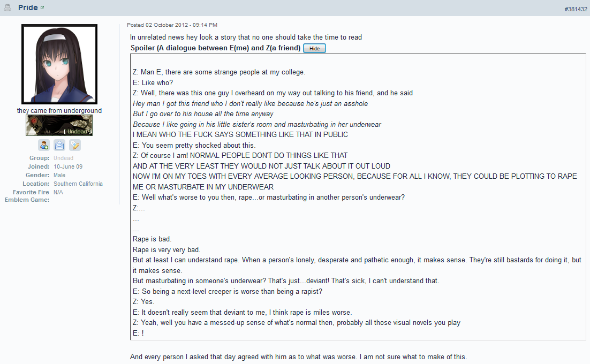Click the final sentence 'And every person I asked'
Image resolution: width=590 pixels, height=364 pixels.
click(298, 357)
